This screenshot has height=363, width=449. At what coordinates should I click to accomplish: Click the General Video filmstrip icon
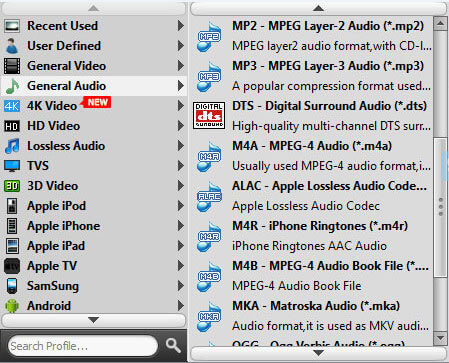12,66
